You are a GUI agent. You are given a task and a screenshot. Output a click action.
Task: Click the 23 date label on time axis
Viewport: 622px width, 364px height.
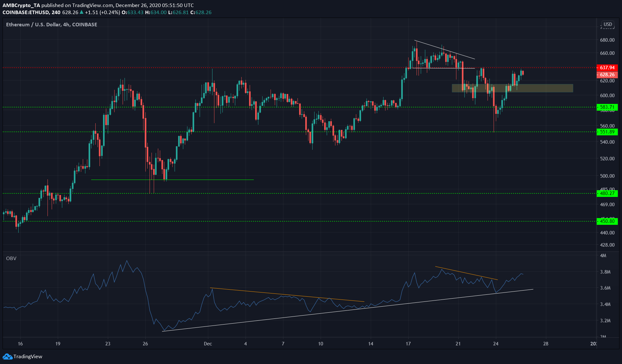(x=108, y=344)
